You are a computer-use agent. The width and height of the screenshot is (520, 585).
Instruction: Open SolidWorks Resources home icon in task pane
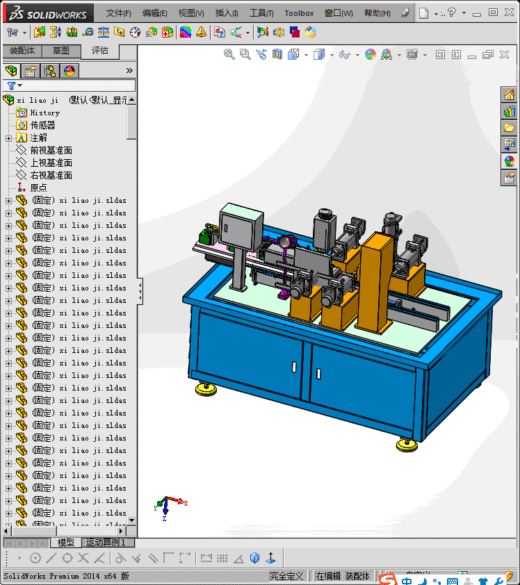[x=509, y=95]
